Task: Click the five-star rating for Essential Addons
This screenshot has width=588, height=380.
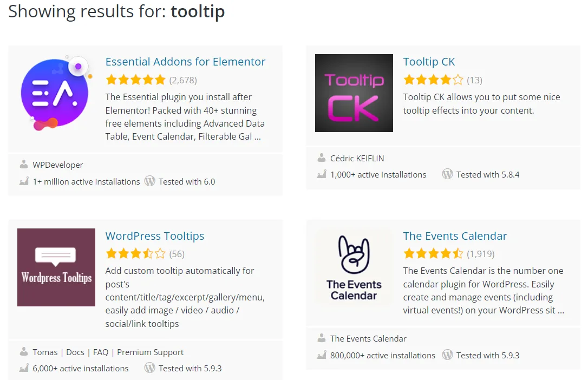Action: [135, 80]
